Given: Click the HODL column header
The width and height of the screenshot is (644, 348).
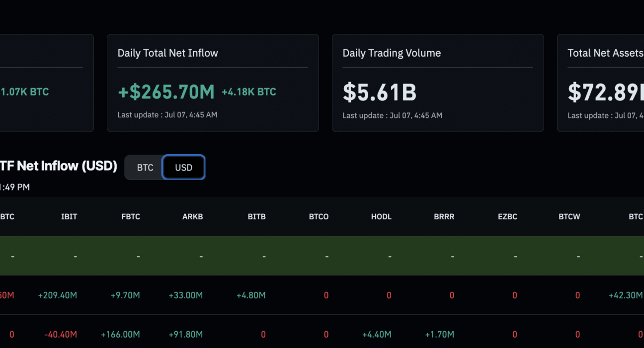Looking at the screenshot, I should click(x=381, y=217).
